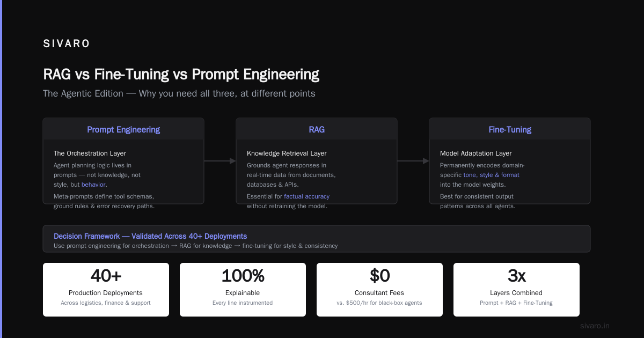Select the Fine-Tuning card header
This screenshot has width=644, height=338.
coord(510,129)
